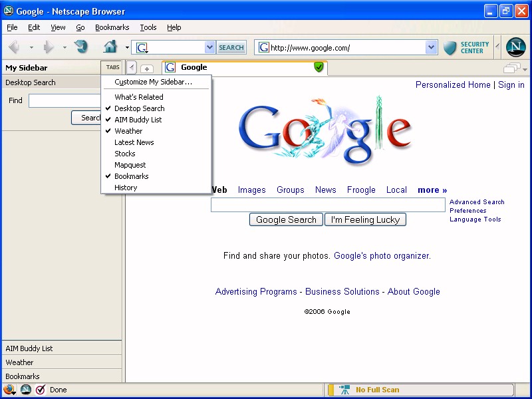Click the Google Search button
532x399 pixels.
286,219
